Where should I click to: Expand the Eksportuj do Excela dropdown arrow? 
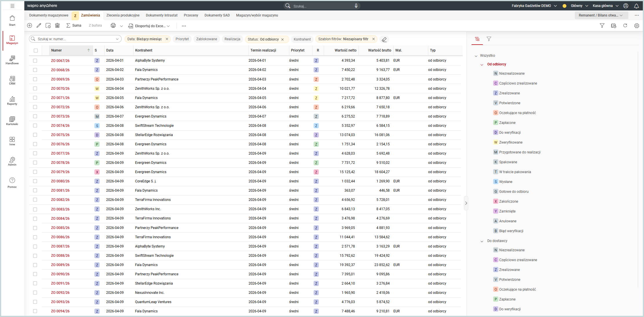click(x=168, y=26)
